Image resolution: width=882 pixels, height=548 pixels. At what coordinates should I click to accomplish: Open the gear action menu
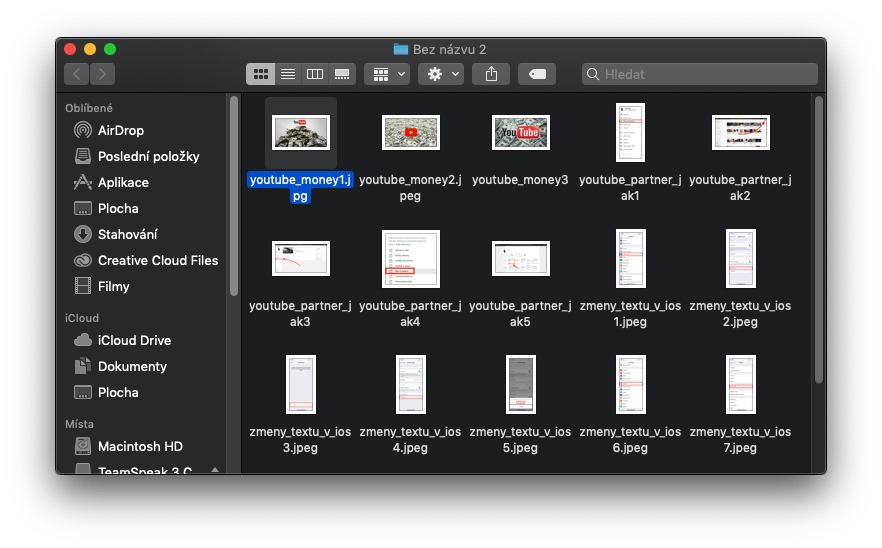point(441,74)
